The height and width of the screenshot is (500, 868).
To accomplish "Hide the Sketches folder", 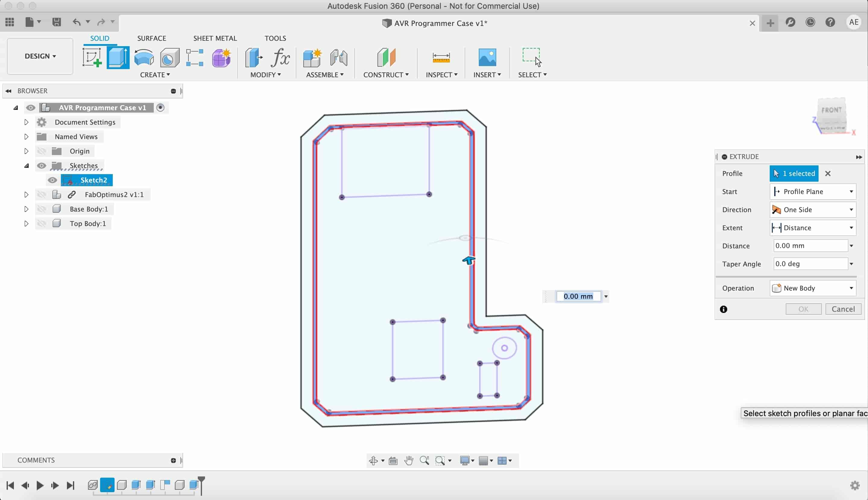I will (42, 166).
